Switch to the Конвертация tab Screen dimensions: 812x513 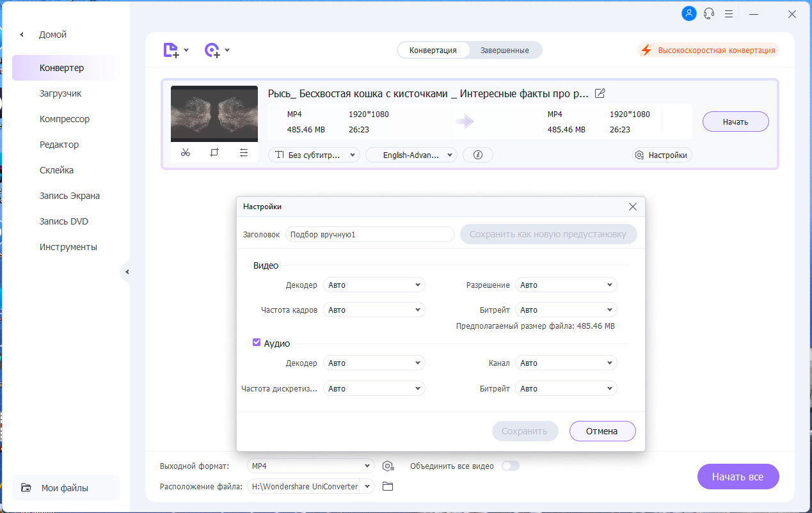(x=433, y=50)
